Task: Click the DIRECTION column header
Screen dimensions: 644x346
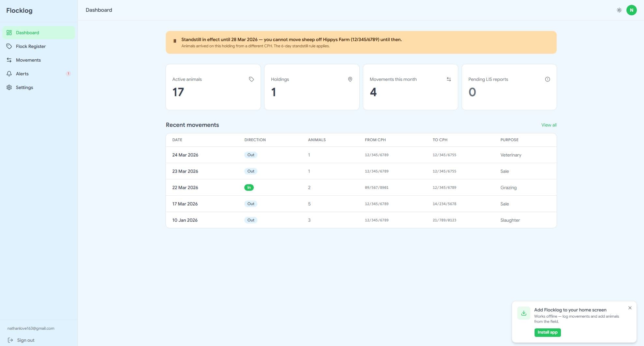Action: pos(255,140)
